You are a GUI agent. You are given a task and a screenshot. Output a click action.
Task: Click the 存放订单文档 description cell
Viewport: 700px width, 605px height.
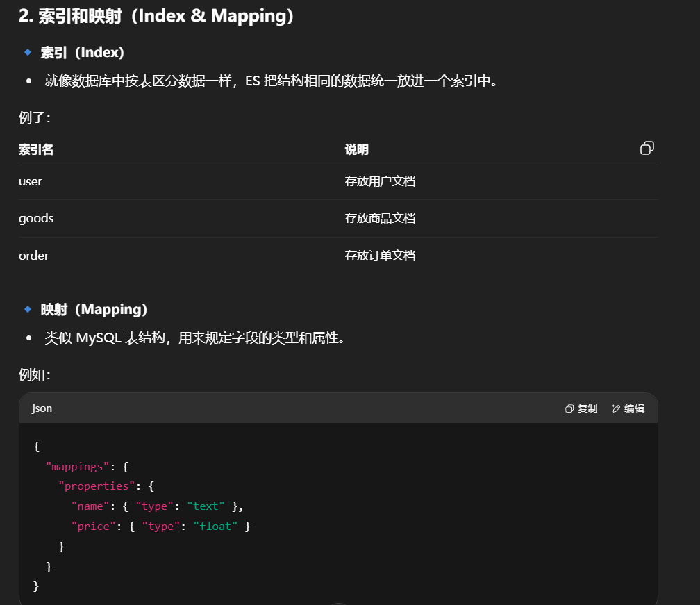(x=380, y=256)
